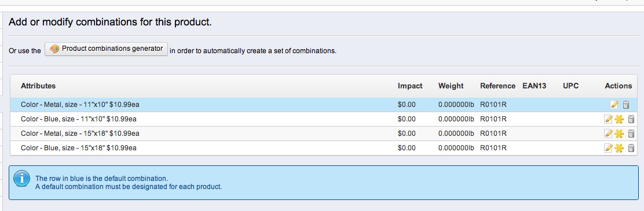The width and height of the screenshot is (644, 211).
Task: Click the Attributes column header
Action: point(38,86)
